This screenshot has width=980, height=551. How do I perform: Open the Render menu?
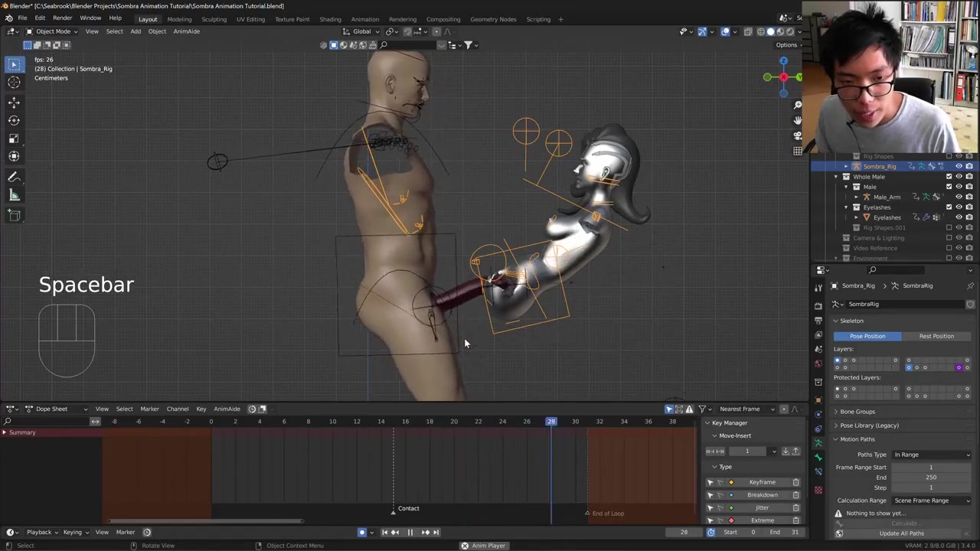62,18
